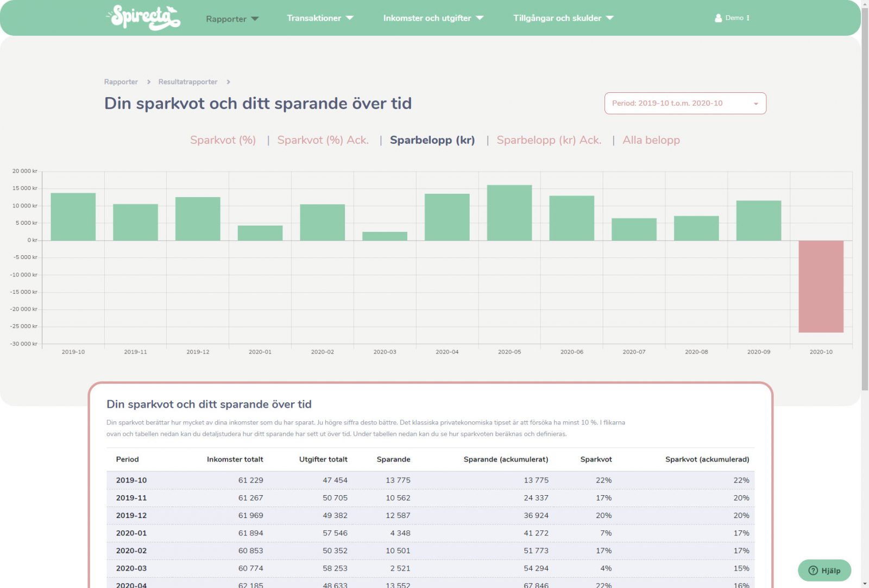The image size is (869, 588).
Task: Click the breadcrumb arrow after Resultatrapporter
Action: click(228, 82)
